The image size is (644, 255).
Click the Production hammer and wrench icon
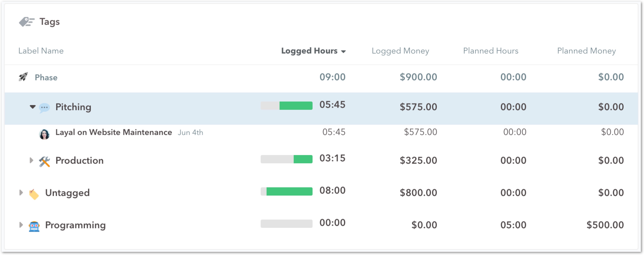pyautogui.click(x=44, y=161)
